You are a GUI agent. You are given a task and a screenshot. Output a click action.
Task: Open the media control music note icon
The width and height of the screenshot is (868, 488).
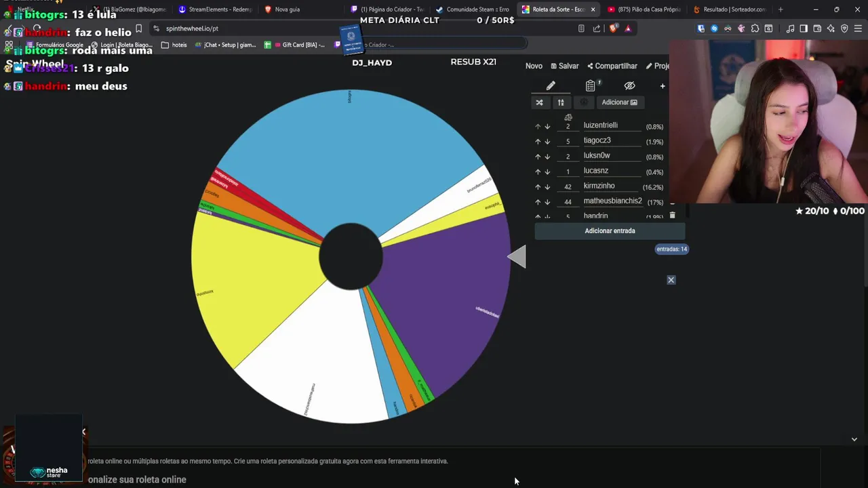[x=790, y=28]
